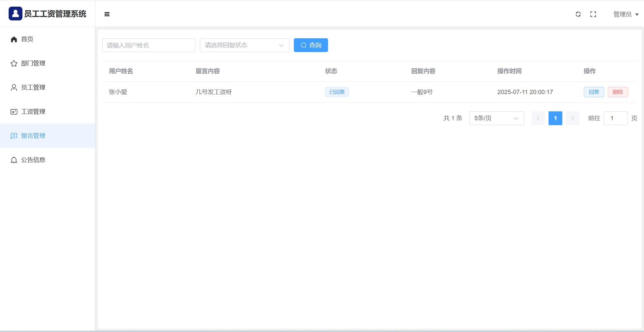Click the 请输入用户姓名 input field
The height and width of the screenshot is (332, 644).
[149, 45]
